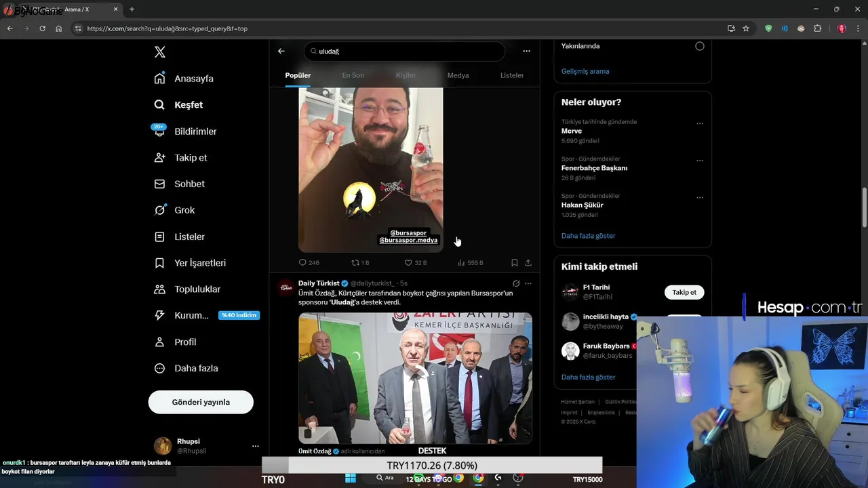Open Yer İşaretleri bookmarks
Screen dimensions: 868x488
pyautogui.click(x=190, y=263)
